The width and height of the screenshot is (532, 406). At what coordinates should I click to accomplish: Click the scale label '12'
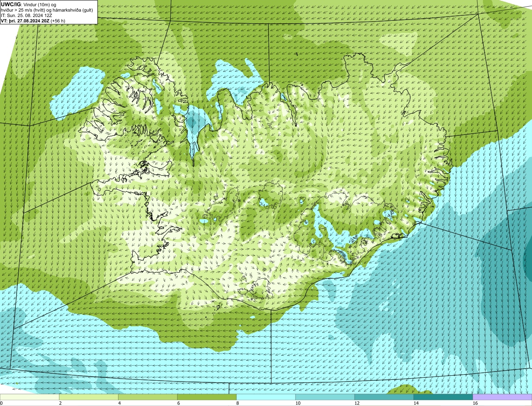coord(357,403)
